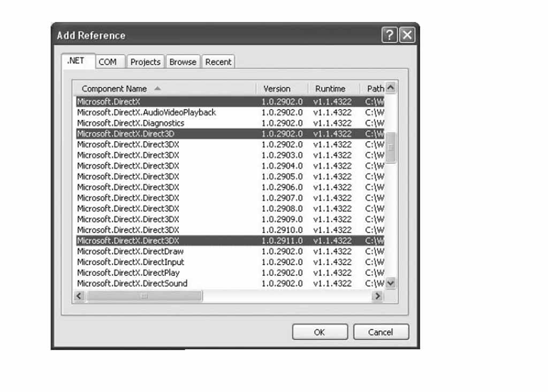Click the vertical scrollbar up arrow
The height and width of the screenshot is (392, 548).
(391, 87)
